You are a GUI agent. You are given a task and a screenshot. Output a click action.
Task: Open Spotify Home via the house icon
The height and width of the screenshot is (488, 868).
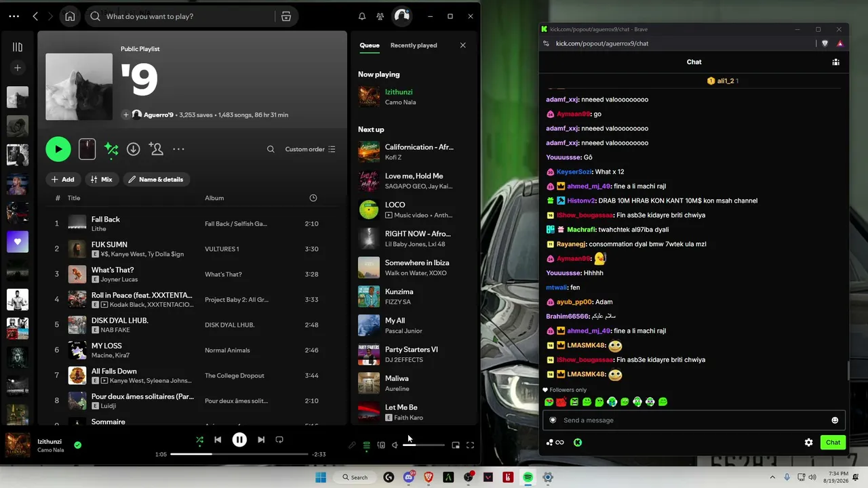[x=70, y=16]
